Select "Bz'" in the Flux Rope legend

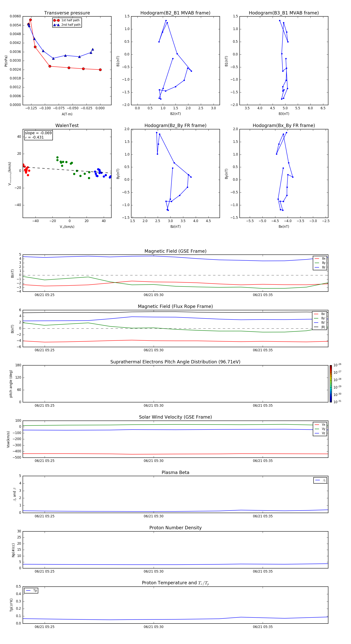click(x=320, y=323)
